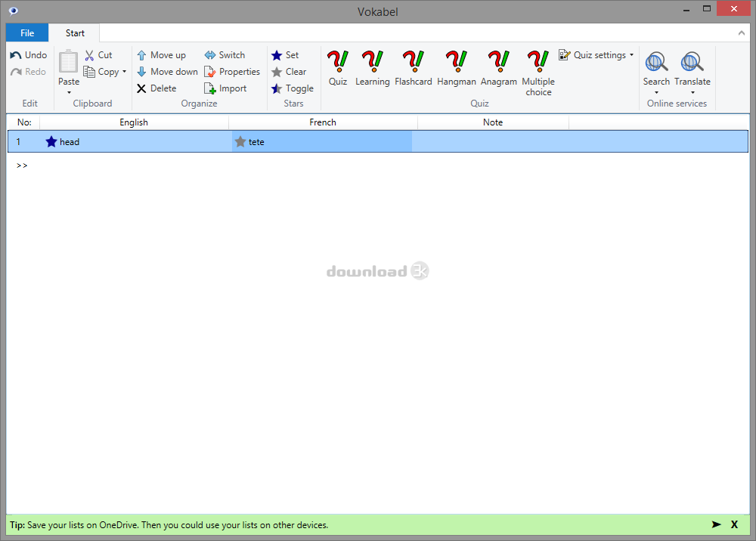Show the next tip with arrow

point(716,524)
